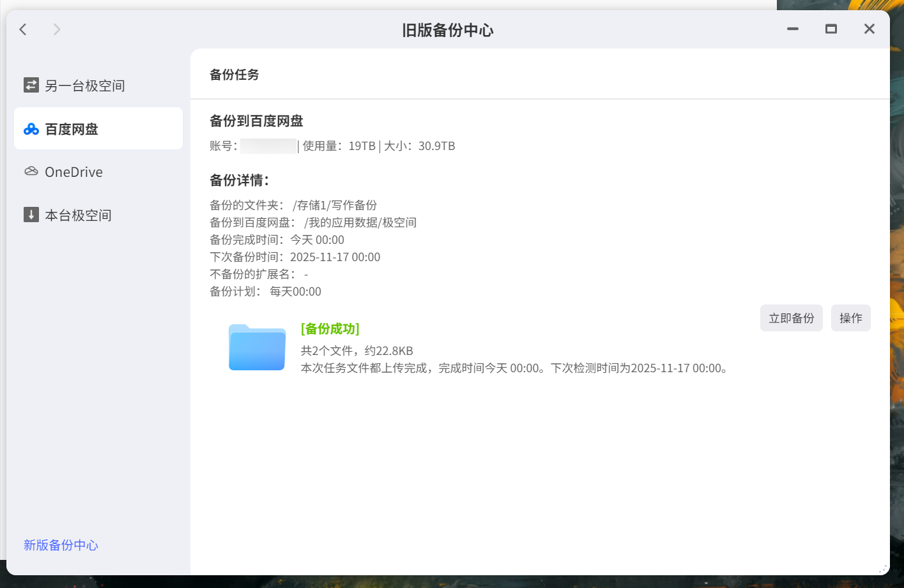The image size is (904, 588).
Task: Go forward with the right arrow
Action: (57, 29)
